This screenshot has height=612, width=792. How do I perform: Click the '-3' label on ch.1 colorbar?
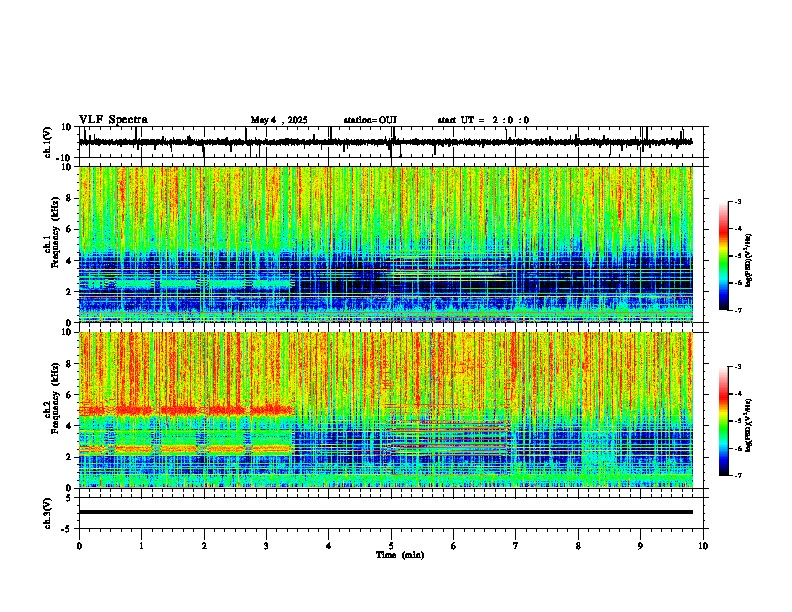(737, 201)
